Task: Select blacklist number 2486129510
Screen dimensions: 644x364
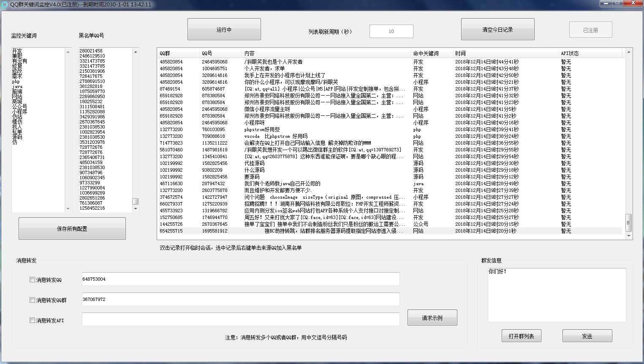Action: tap(92, 56)
